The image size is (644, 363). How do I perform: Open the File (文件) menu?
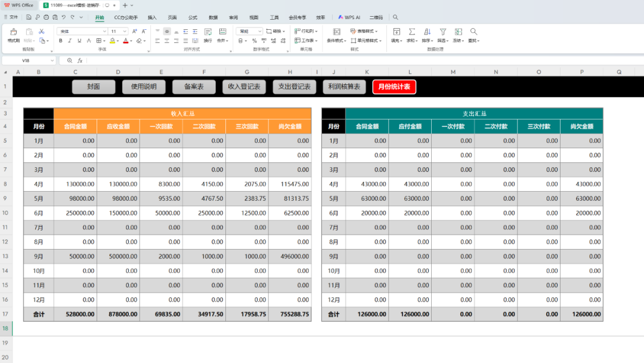coord(11,17)
